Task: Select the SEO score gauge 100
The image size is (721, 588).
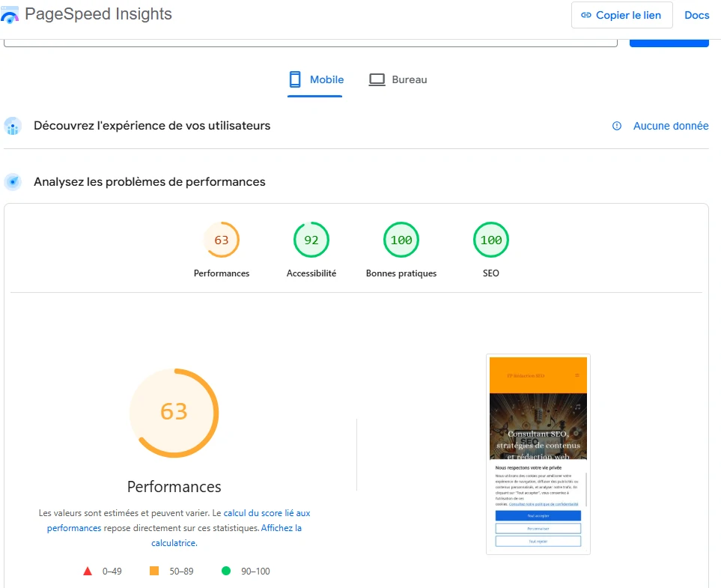Action: click(491, 240)
